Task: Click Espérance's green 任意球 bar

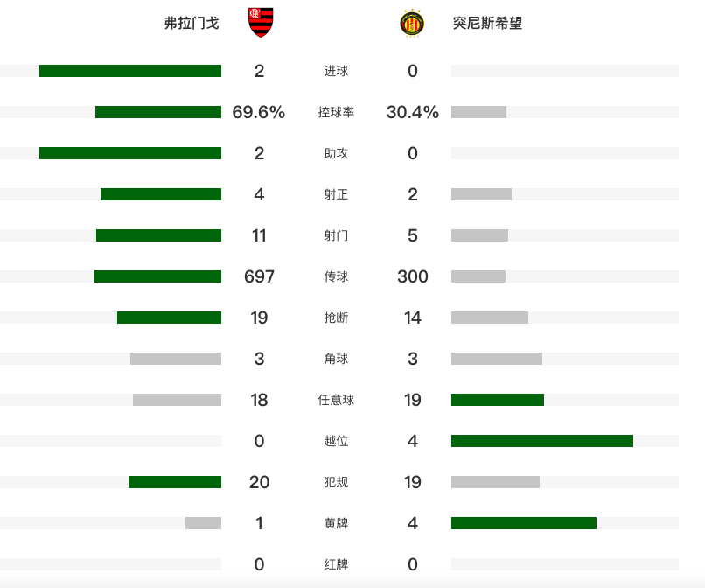Action: (x=498, y=400)
